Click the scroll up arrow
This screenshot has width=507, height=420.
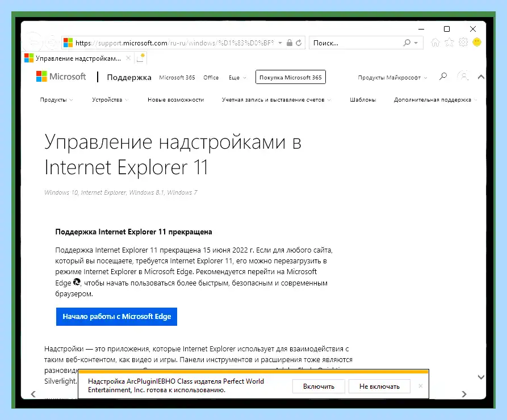[481, 77]
